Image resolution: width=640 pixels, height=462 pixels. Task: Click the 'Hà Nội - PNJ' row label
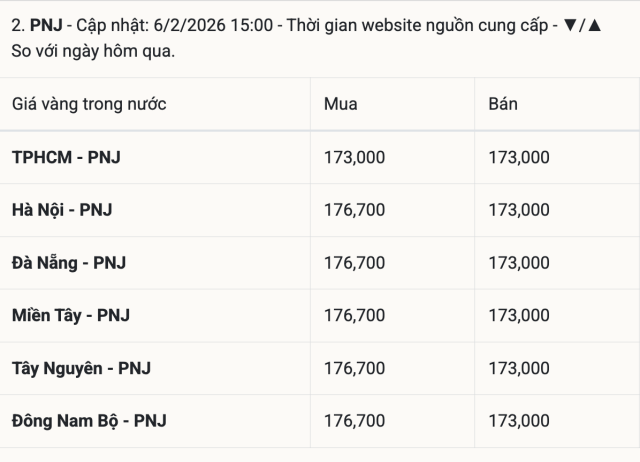point(62,210)
